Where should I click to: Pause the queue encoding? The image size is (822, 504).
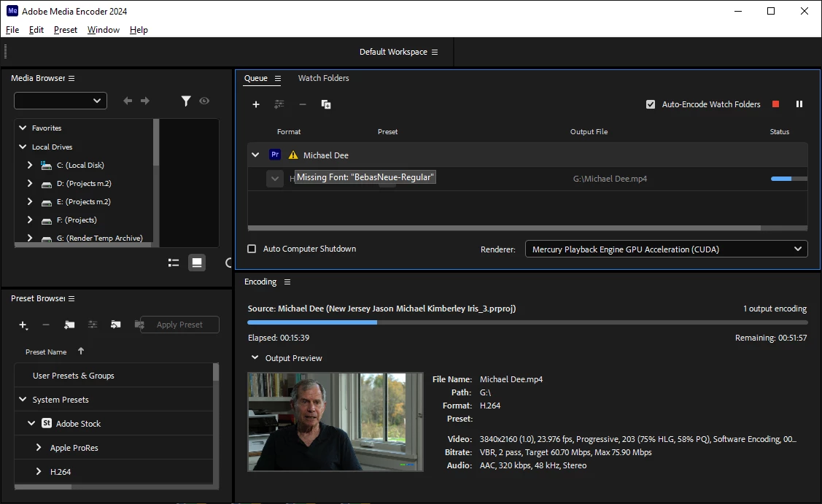(x=799, y=104)
